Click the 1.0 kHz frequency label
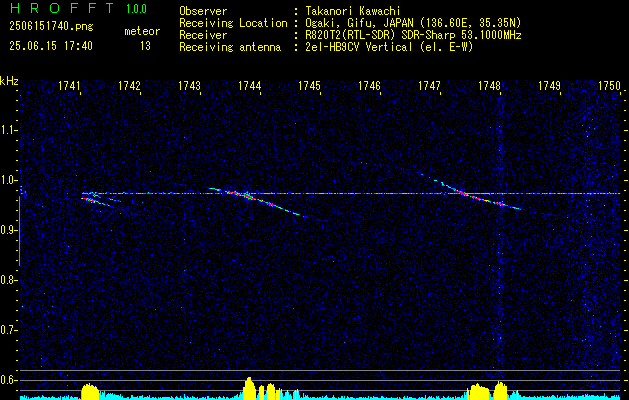The image size is (629, 400). pyautogui.click(x=8, y=180)
